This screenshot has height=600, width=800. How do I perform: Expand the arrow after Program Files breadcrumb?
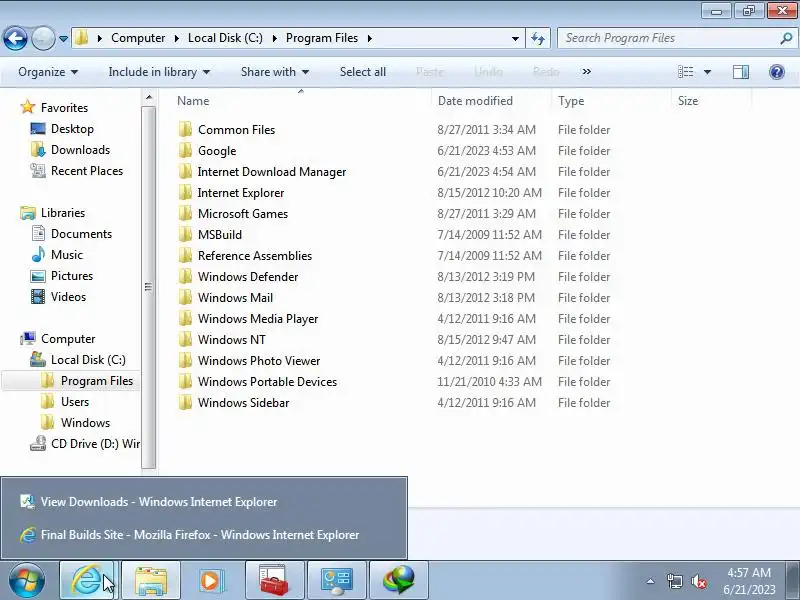tap(370, 38)
